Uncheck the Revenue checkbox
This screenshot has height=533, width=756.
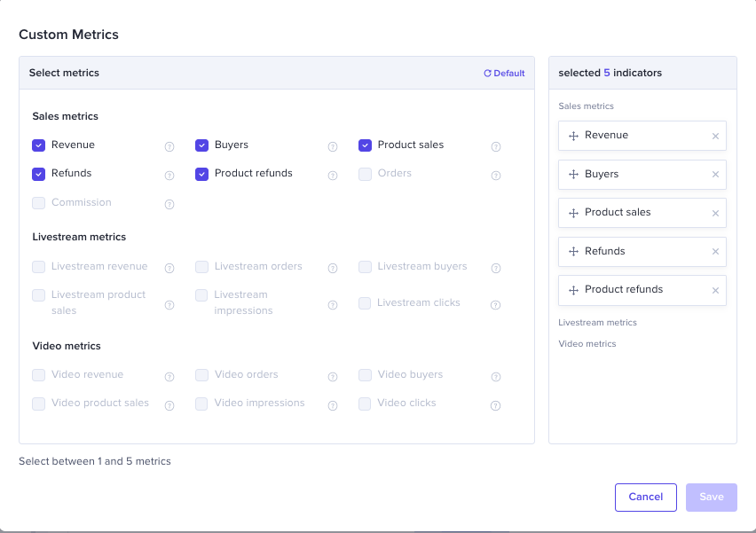point(39,145)
